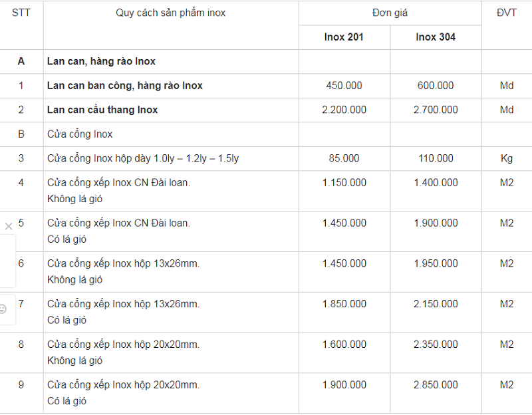Click the 'Inox 304' column header
This screenshot has width=532, height=415.
pos(436,37)
